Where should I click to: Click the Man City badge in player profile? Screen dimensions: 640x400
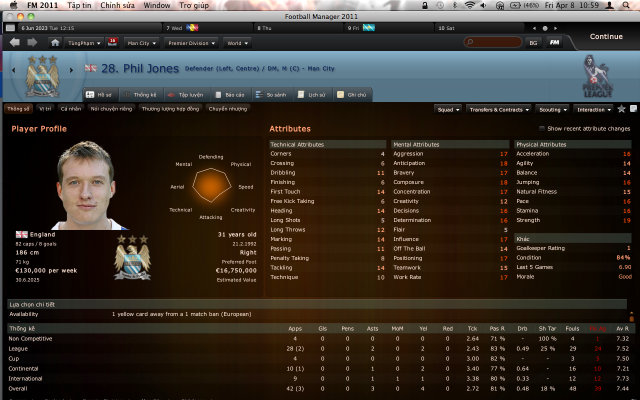pyautogui.click(x=132, y=257)
